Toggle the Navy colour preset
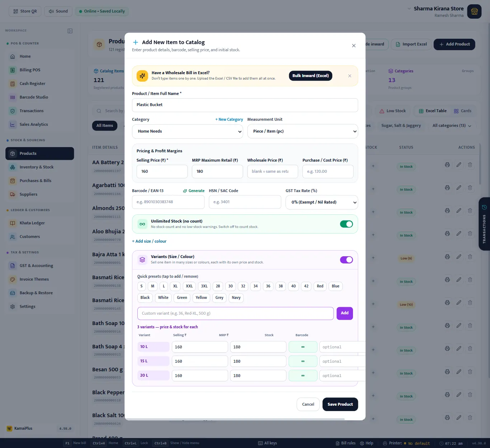490x448 pixels. coord(236,297)
